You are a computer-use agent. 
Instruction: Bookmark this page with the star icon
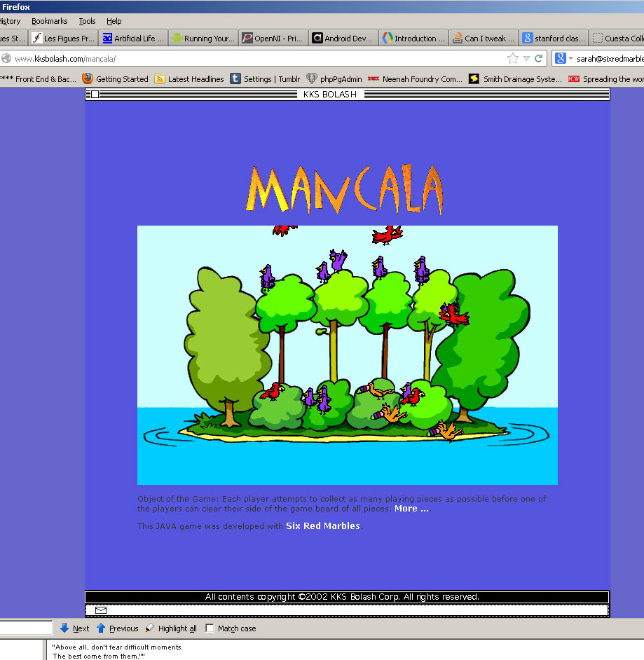513,59
